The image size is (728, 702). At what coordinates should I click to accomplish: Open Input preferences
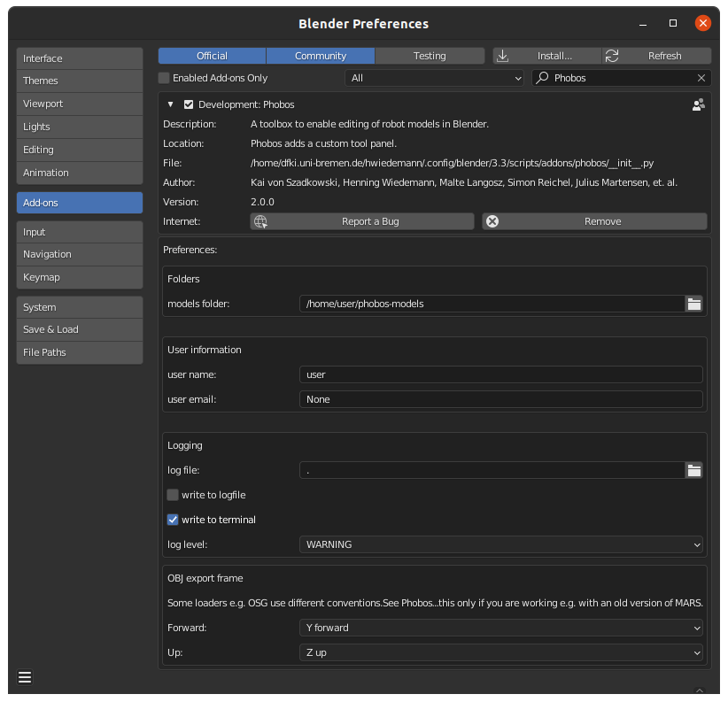click(x=80, y=232)
